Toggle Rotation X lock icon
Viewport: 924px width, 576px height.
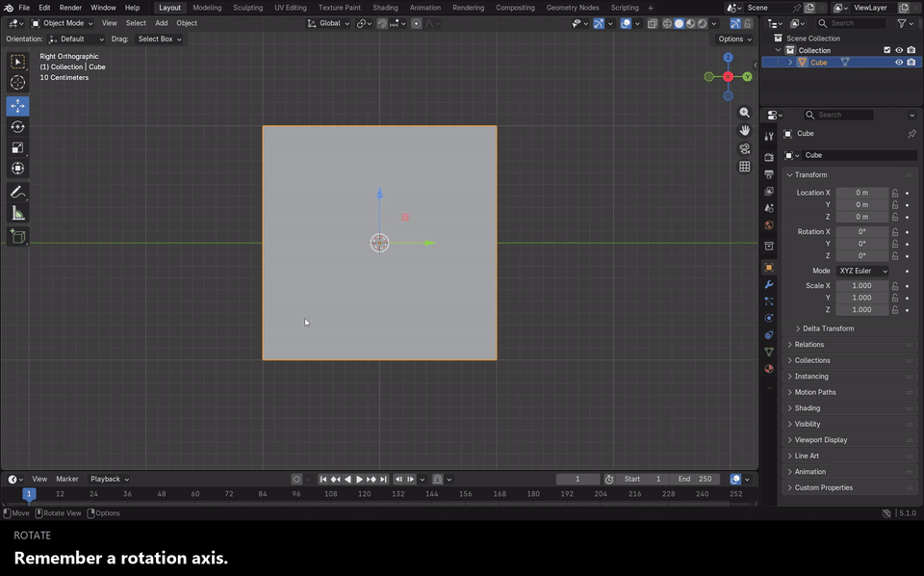[x=895, y=232]
